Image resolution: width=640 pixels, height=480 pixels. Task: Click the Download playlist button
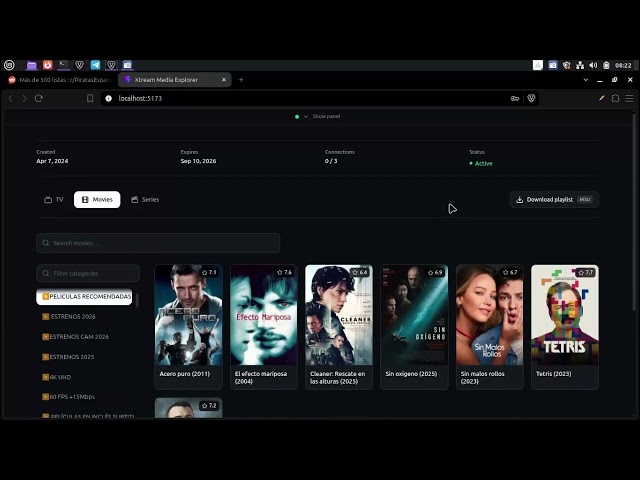pos(554,200)
